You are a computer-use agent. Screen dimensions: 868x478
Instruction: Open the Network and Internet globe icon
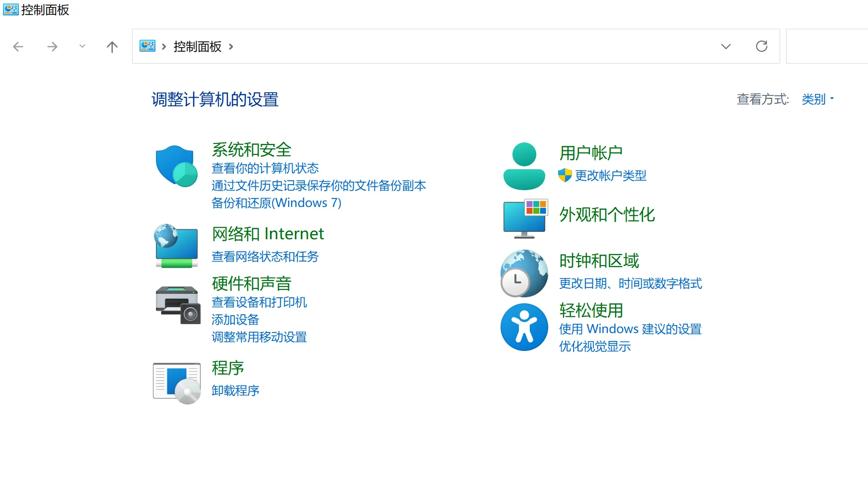pos(176,246)
